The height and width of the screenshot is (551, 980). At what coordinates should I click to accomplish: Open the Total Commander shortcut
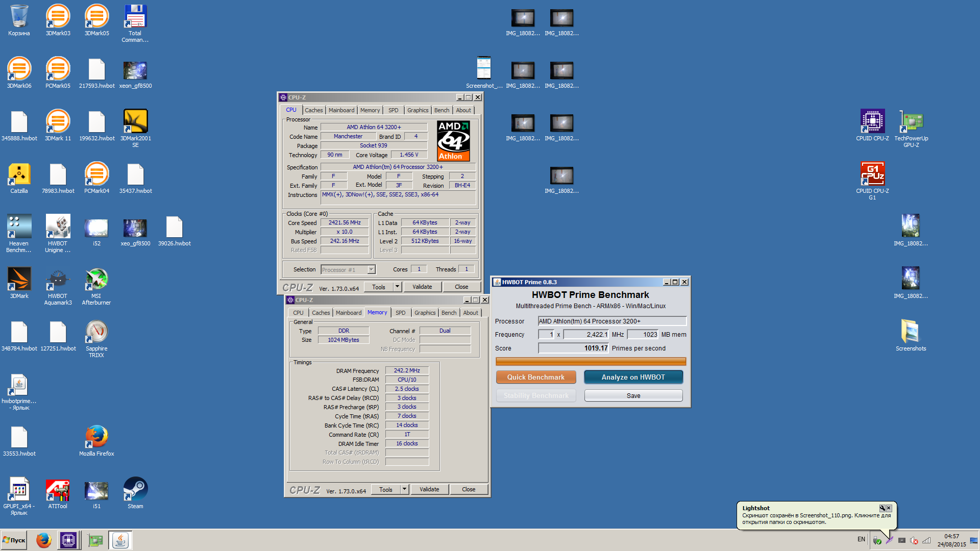[x=135, y=23]
